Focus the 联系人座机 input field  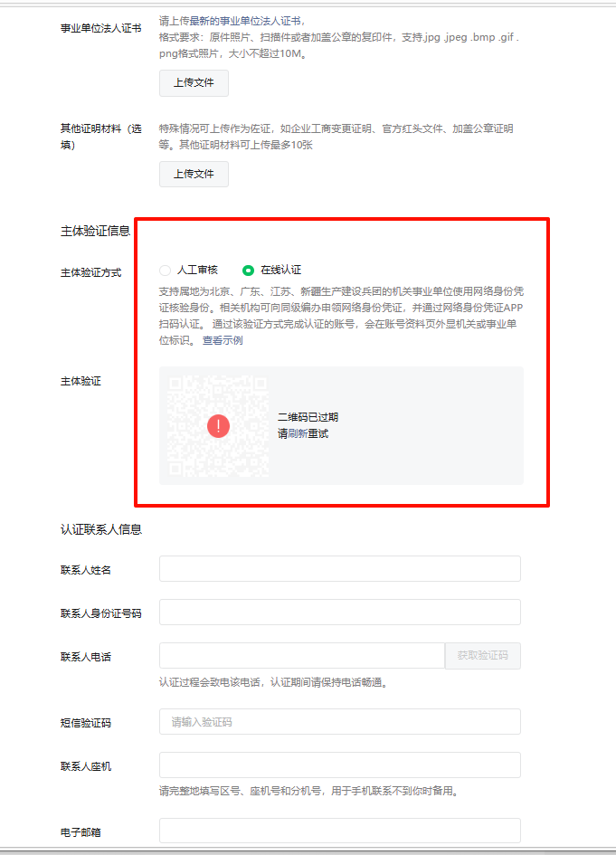339,765
